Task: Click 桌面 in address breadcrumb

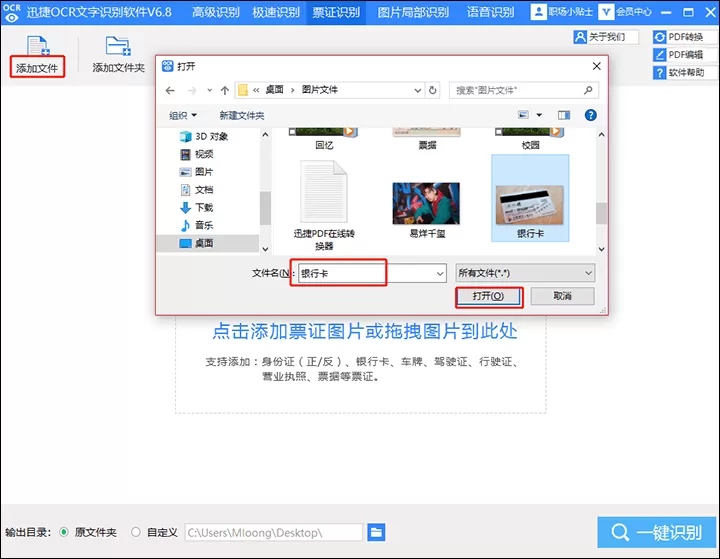Action: 274,90
